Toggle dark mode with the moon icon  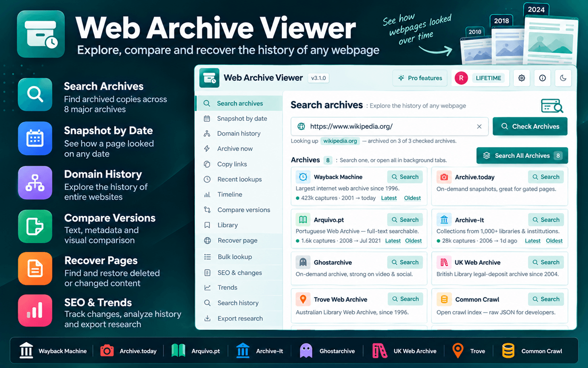coord(564,78)
